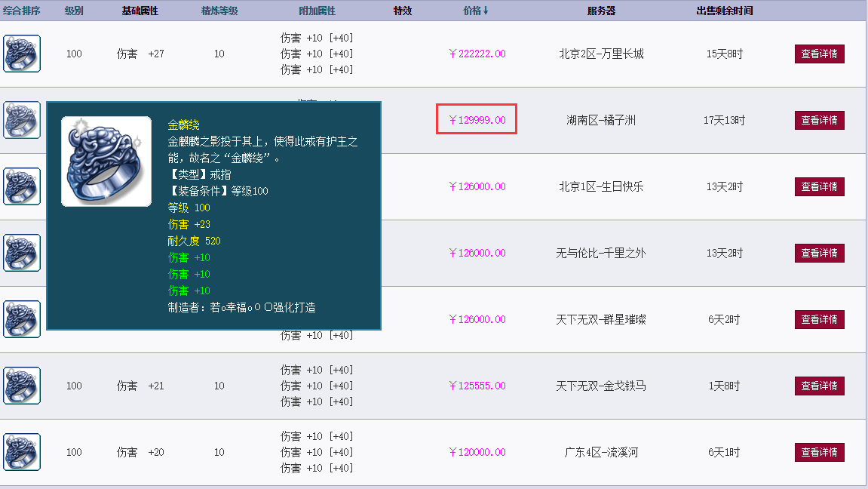Click the 特效 column header
Screen dimensions: 868x489
[402, 10]
